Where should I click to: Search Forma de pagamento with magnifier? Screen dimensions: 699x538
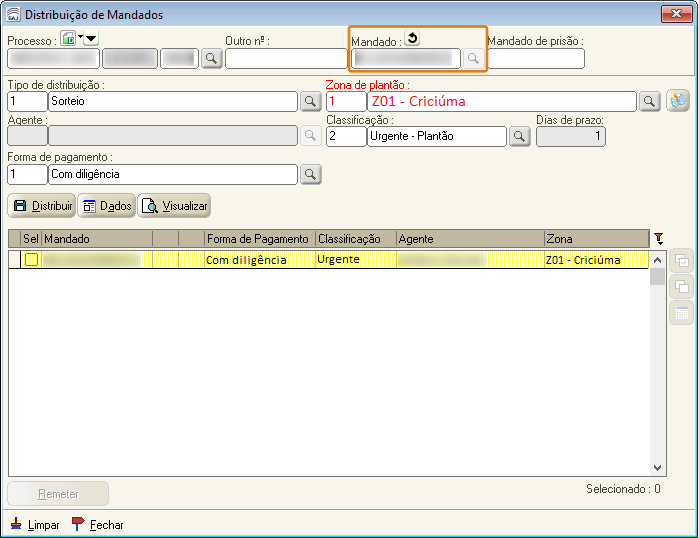click(310, 174)
